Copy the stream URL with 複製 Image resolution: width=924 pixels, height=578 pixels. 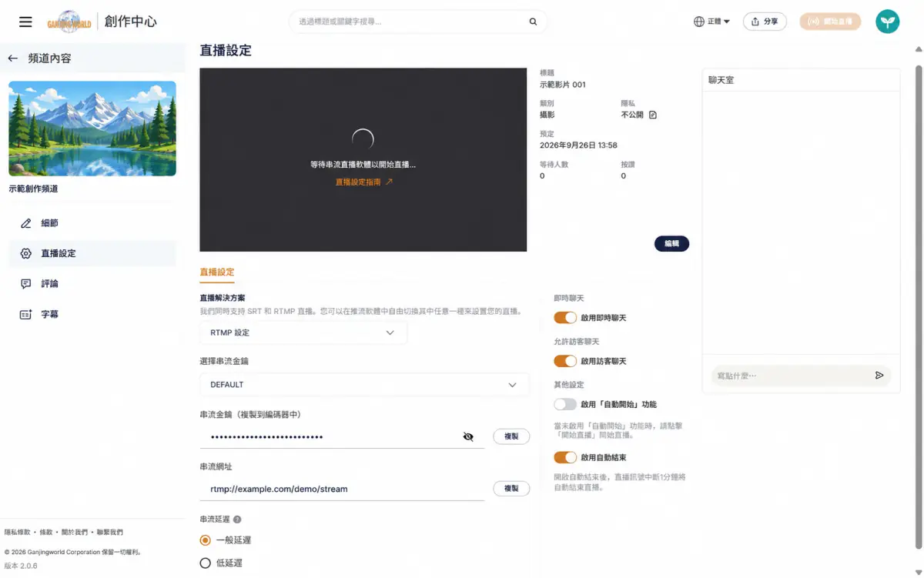[x=511, y=489]
